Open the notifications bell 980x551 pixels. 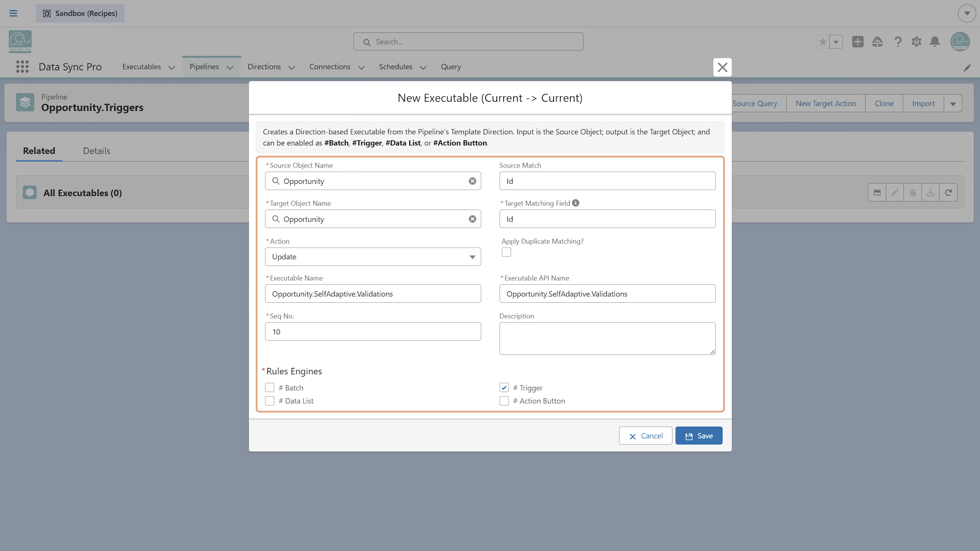tap(935, 42)
